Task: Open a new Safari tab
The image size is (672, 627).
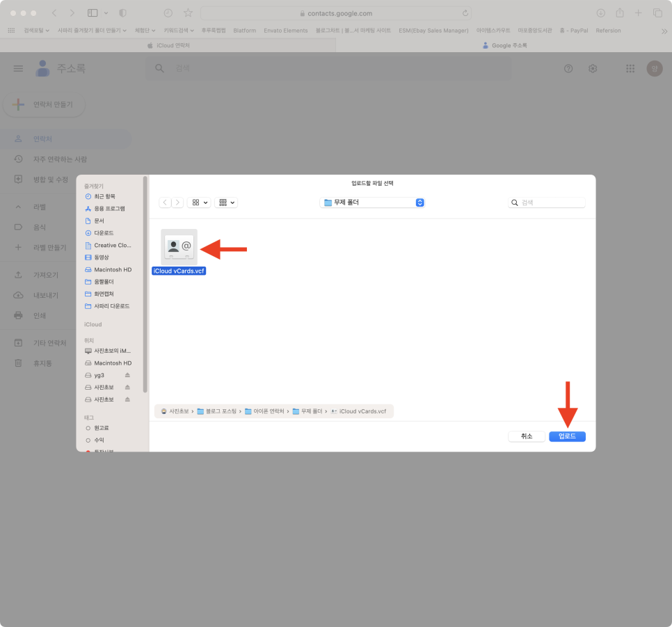Action: (638, 13)
